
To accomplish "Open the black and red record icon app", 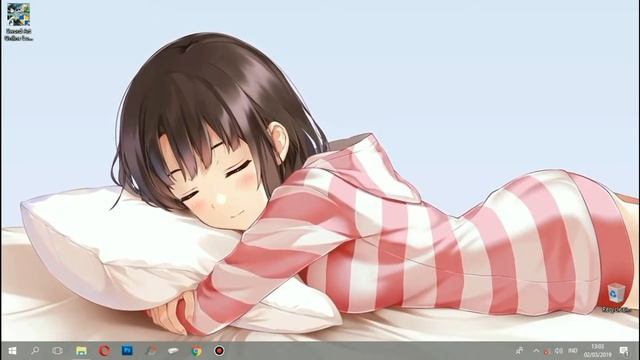I will point(219,351).
